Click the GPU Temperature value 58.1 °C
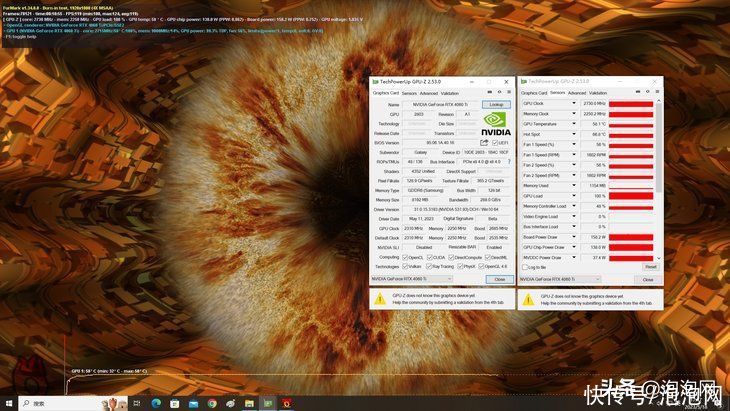This screenshot has height=411, width=730. pos(594,124)
